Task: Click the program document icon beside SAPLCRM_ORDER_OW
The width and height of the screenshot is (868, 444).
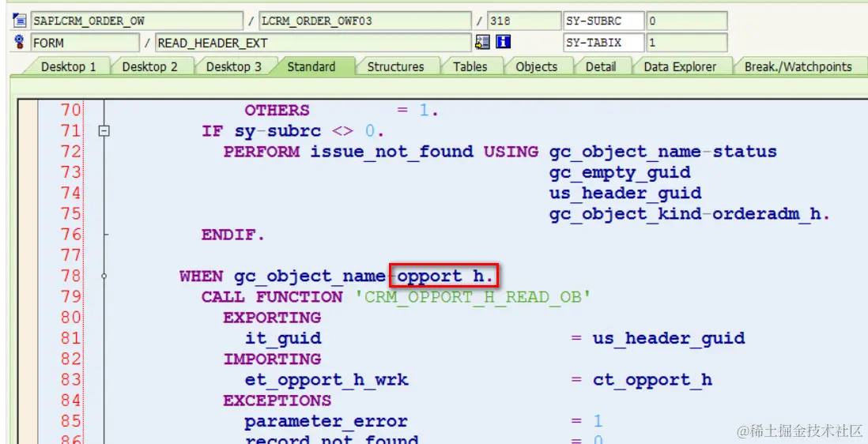Action: (20, 21)
